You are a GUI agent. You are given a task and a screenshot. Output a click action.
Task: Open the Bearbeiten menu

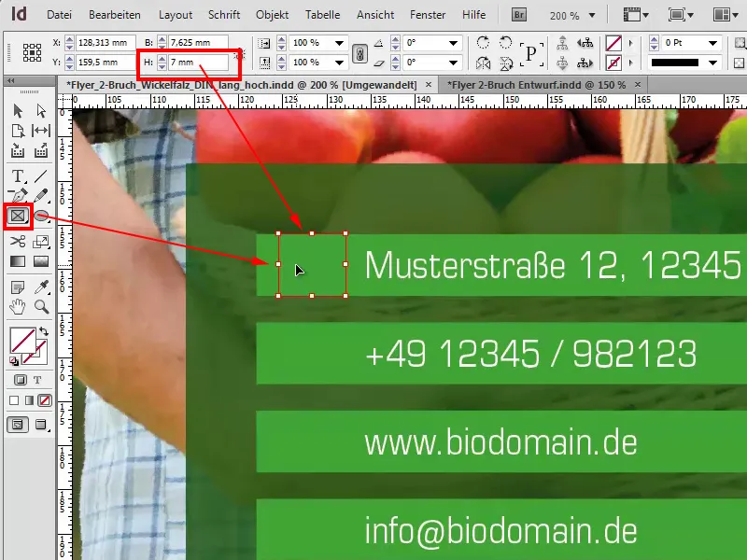coord(115,15)
